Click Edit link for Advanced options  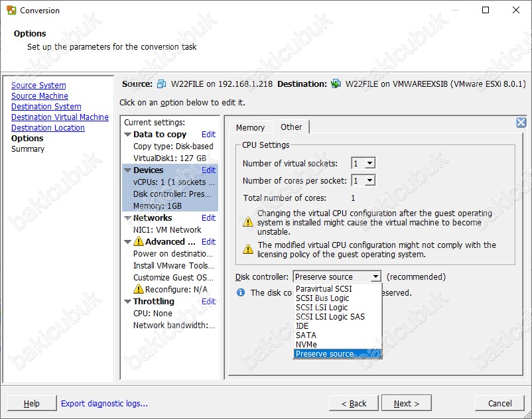point(208,242)
